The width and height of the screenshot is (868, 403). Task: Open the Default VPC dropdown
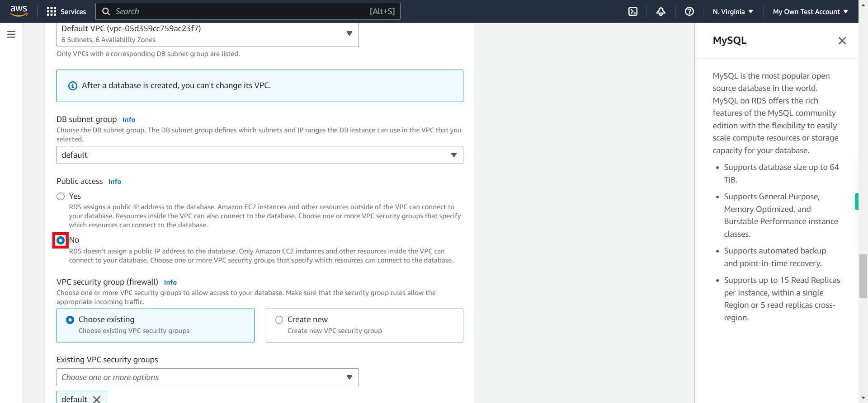[x=208, y=34]
